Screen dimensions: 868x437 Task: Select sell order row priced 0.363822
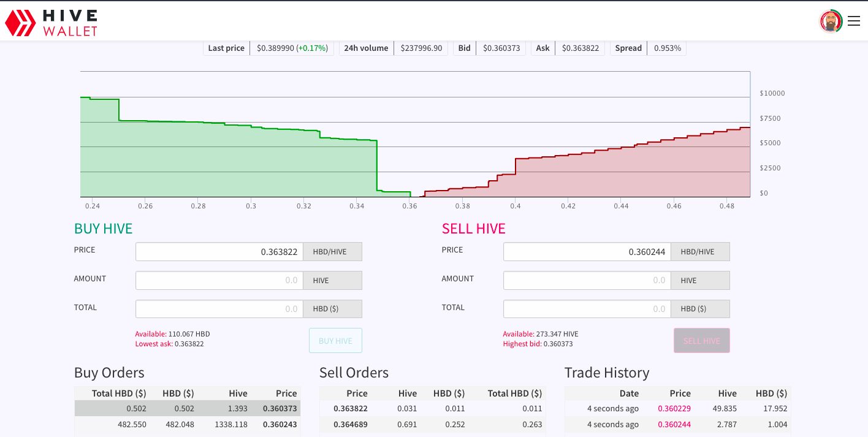433,409
